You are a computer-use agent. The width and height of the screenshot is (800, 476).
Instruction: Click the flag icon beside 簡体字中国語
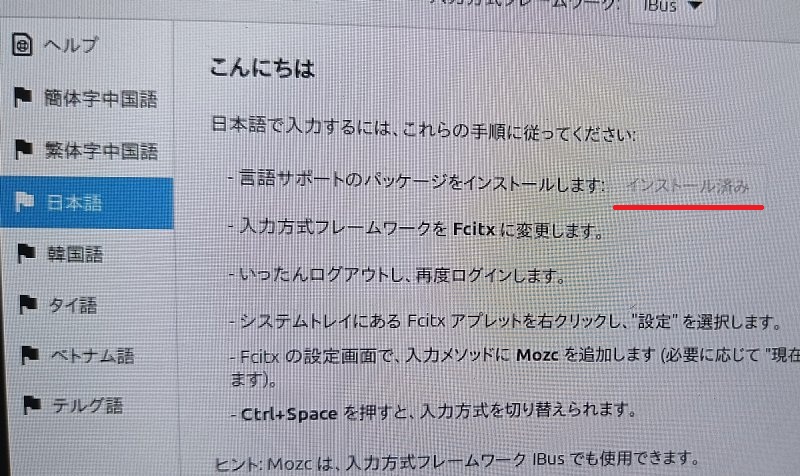[x=22, y=96]
